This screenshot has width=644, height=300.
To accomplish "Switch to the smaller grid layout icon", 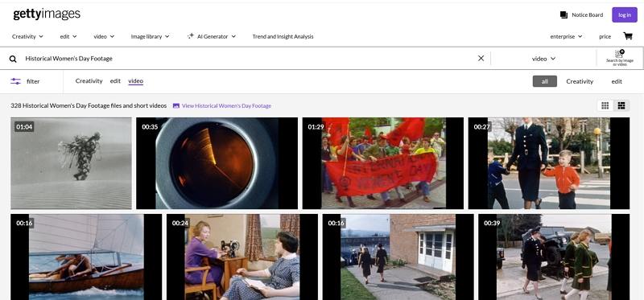I will [605, 105].
